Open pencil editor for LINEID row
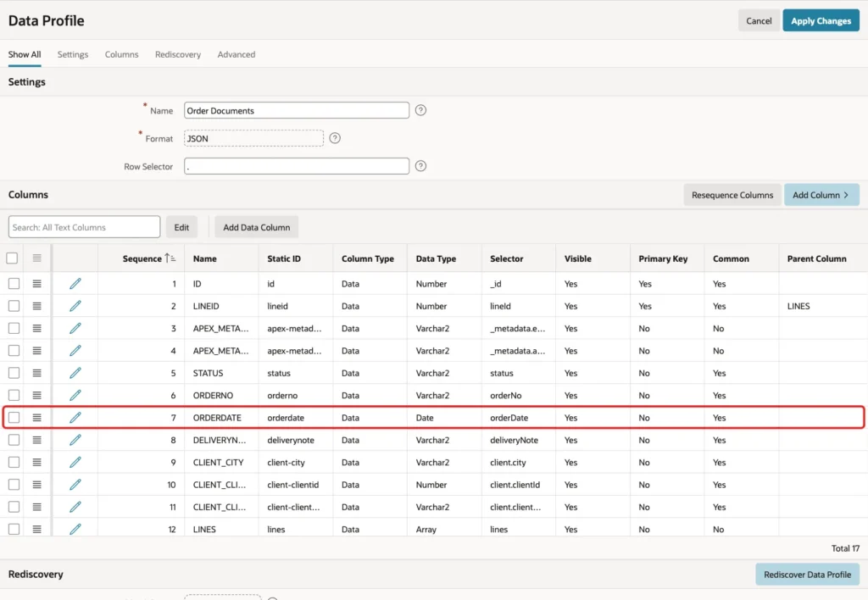This screenshot has width=868, height=600. (x=75, y=306)
